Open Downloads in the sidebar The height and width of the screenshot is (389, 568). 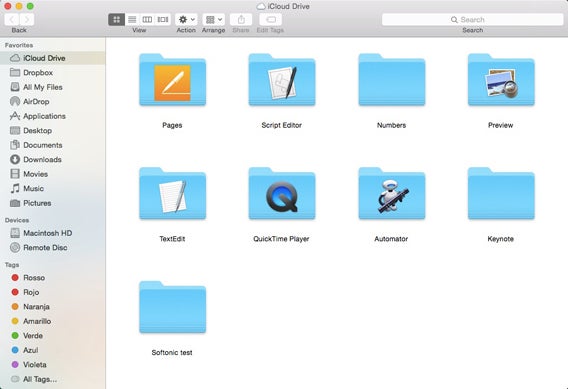point(53,159)
